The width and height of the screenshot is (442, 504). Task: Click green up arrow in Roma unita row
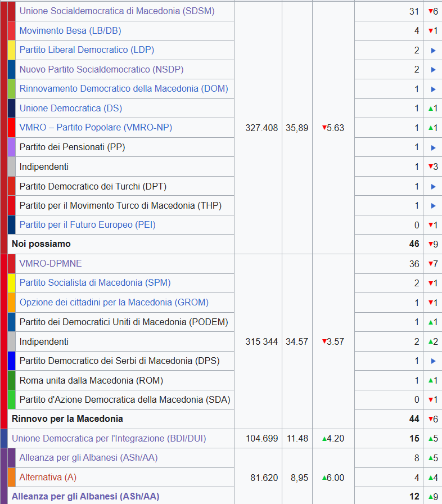point(430,381)
